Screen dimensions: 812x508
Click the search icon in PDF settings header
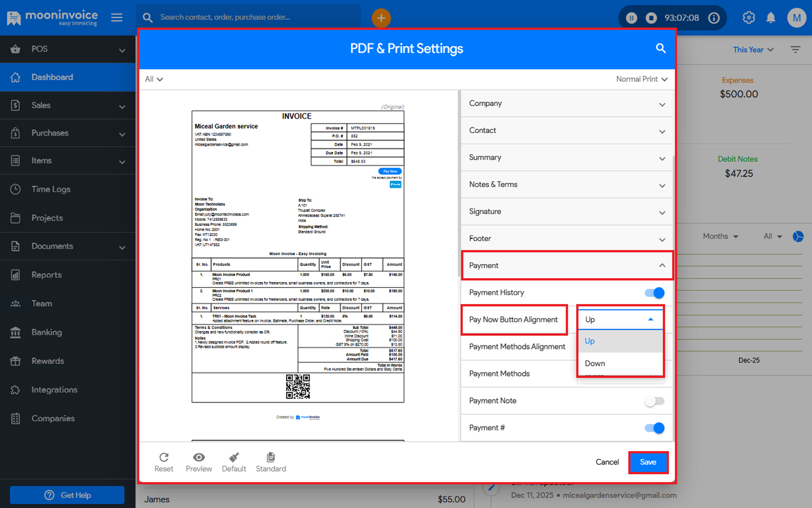point(660,49)
